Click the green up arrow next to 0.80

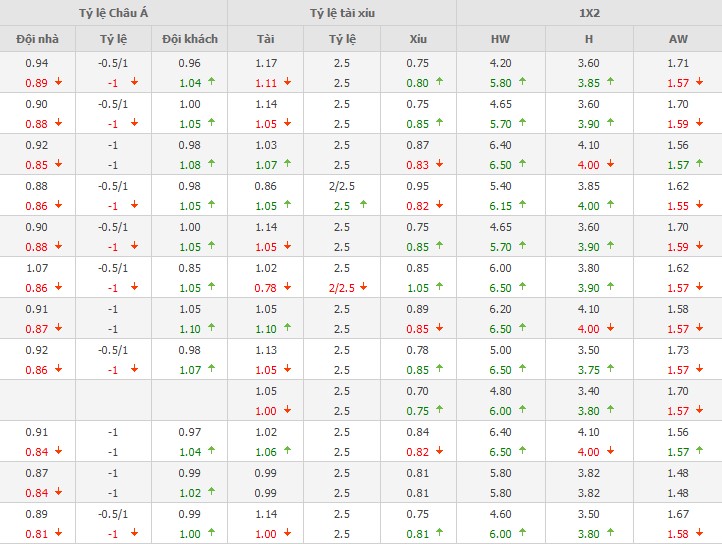439,82
